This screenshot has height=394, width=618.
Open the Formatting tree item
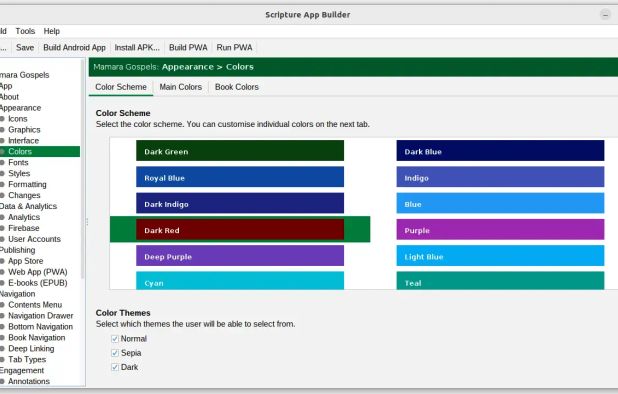27,184
